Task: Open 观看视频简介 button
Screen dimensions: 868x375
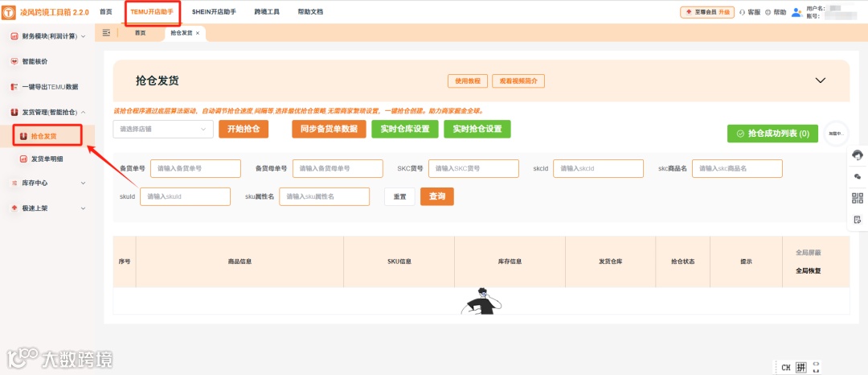Action: [x=518, y=80]
